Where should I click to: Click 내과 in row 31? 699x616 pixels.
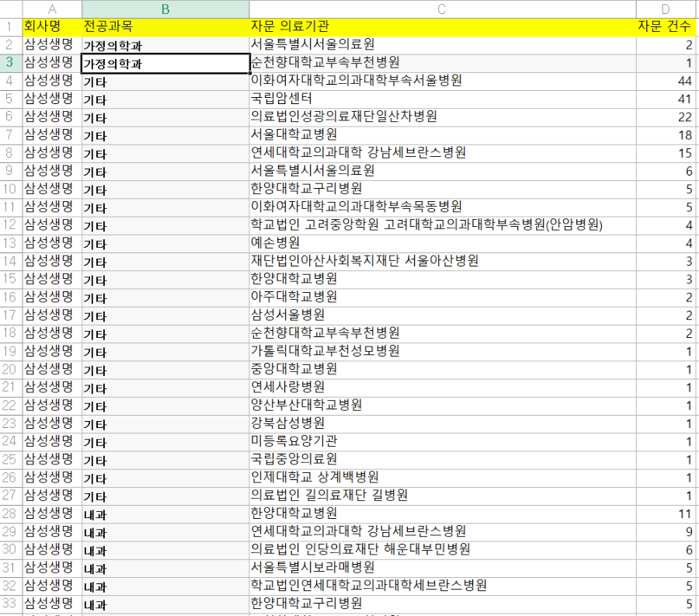(165, 568)
